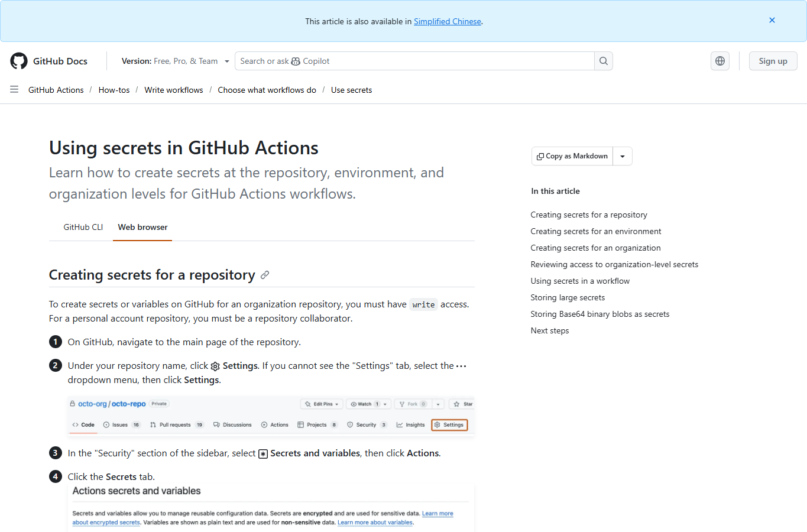Open the Copy as Markdown dropdown arrow
807x532 pixels.
(x=623, y=156)
